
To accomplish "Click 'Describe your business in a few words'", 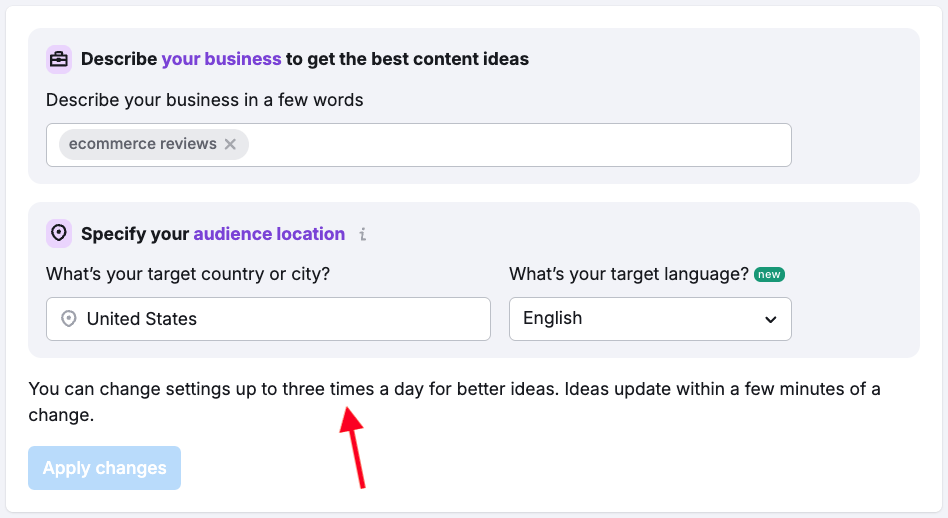I will (204, 100).
